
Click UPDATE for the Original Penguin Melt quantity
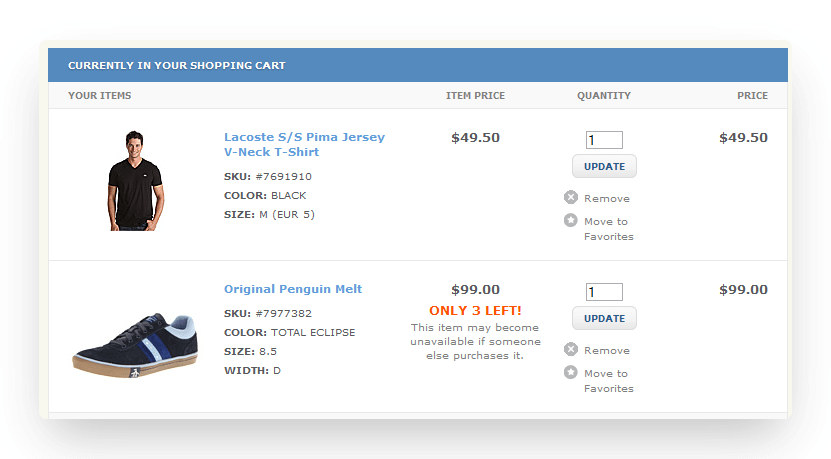(604, 319)
